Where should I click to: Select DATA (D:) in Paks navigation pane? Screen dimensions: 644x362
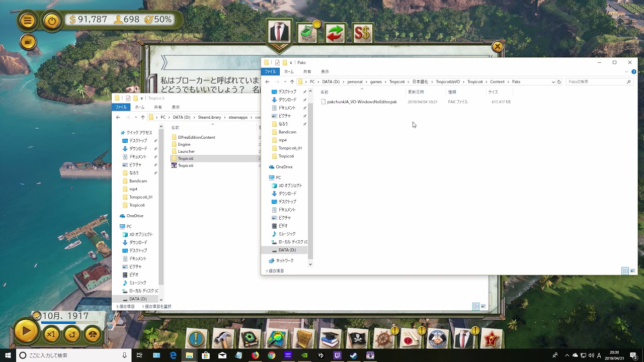click(x=287, y=250)
